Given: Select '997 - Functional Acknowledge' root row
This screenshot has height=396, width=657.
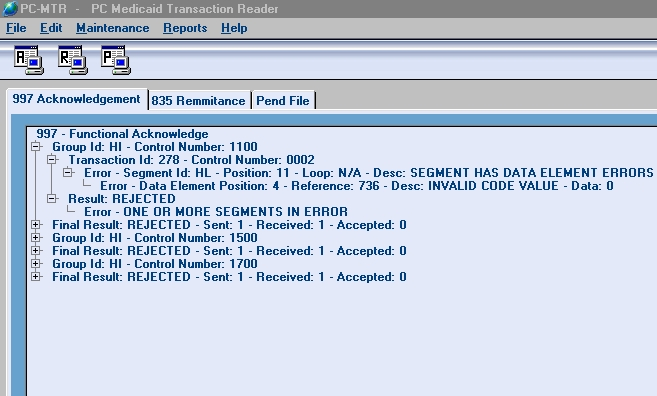Looking at the screenshot, I should coord(122,134).
